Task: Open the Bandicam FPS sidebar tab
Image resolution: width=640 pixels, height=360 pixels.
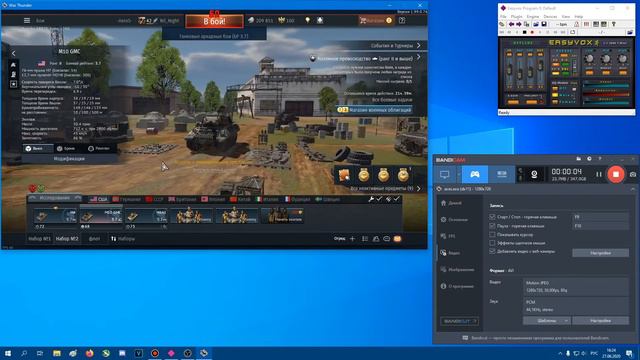Action: [448, 236]
